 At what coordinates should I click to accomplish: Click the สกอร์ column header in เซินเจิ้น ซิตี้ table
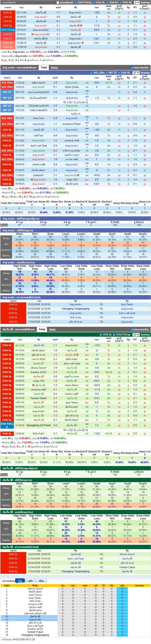pyautogui.click(x=55, y=340)
